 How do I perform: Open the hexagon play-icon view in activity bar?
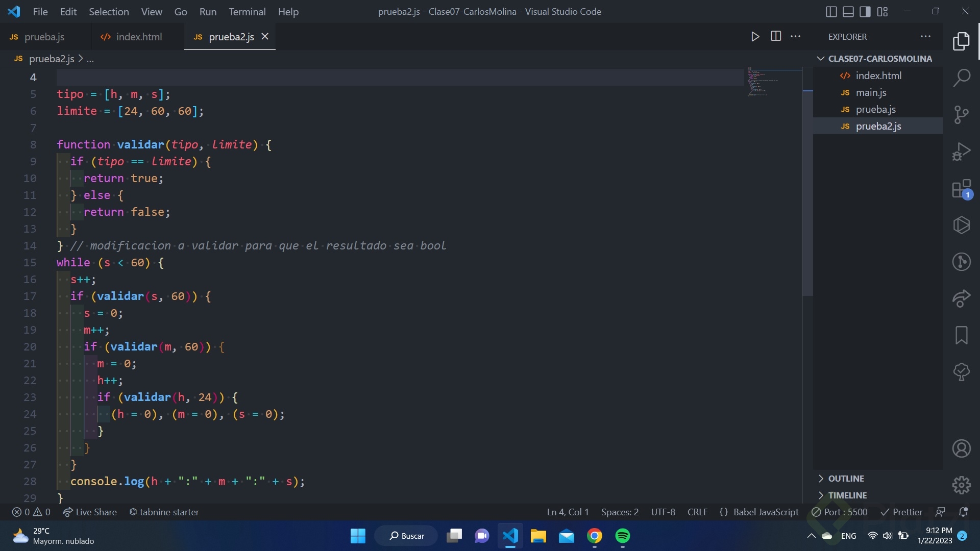coord(961,225)
